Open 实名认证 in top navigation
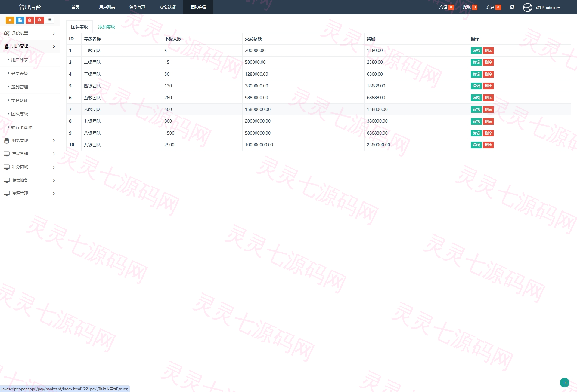This screenshot has height=392, width=577. pos(168,7)
